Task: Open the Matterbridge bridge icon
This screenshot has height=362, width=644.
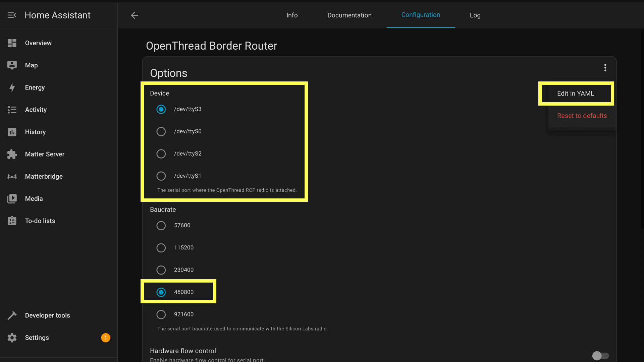Action: [12, 176]
